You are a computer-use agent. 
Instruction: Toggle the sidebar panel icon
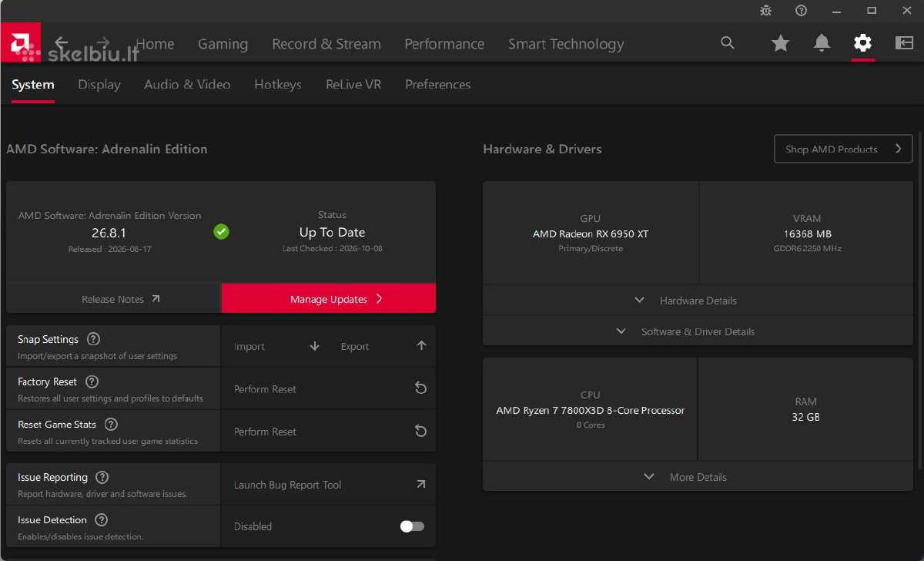[904, 43]
